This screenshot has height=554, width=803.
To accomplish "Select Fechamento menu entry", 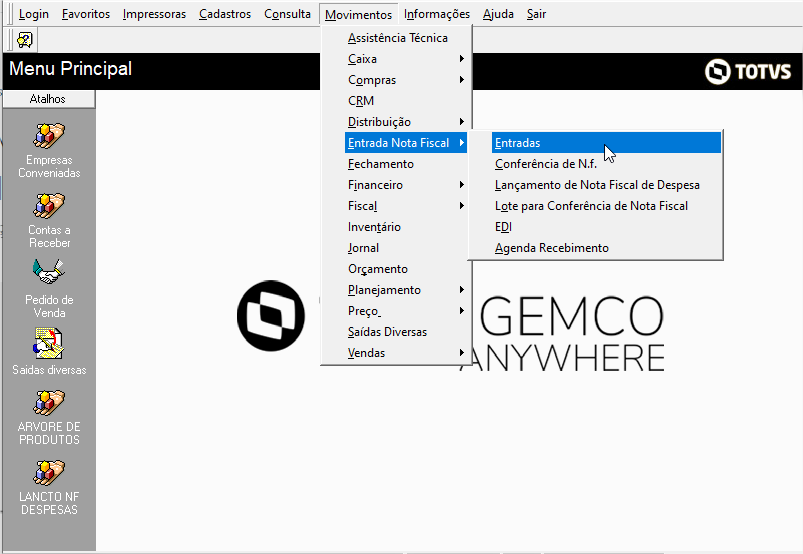I will click(x=406, y=164).
